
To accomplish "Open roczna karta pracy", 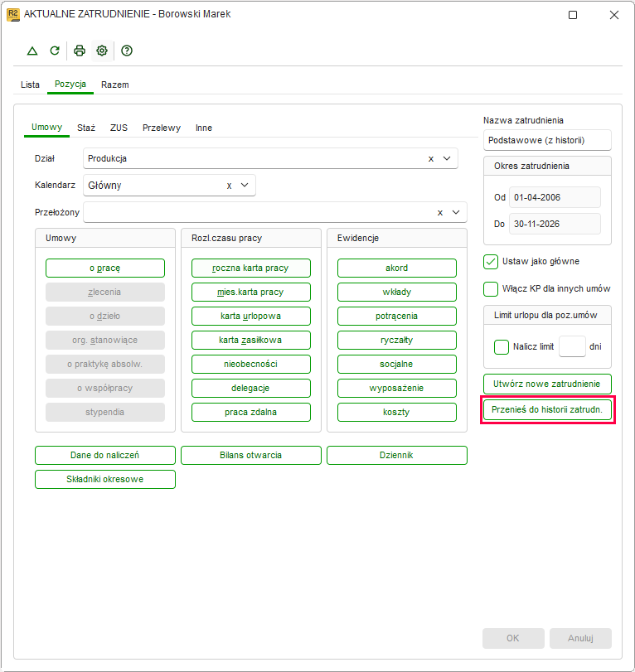I will tap(251, 268).
